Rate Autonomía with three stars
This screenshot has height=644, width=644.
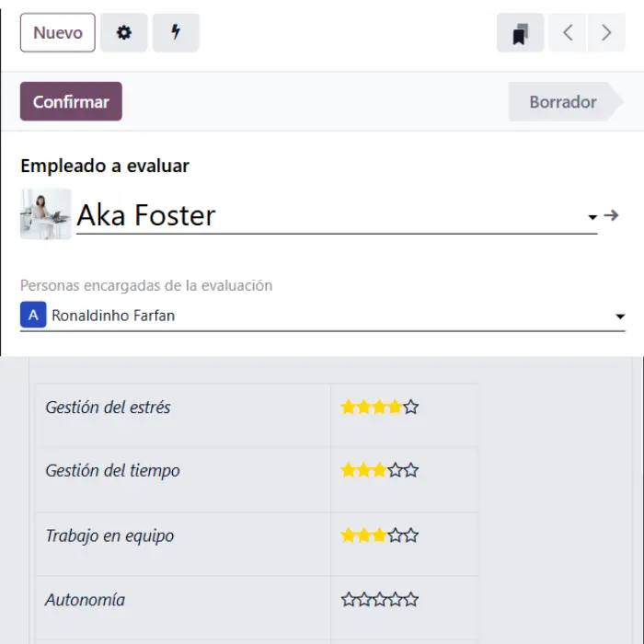pyautogui.click(x=380, y=600)
